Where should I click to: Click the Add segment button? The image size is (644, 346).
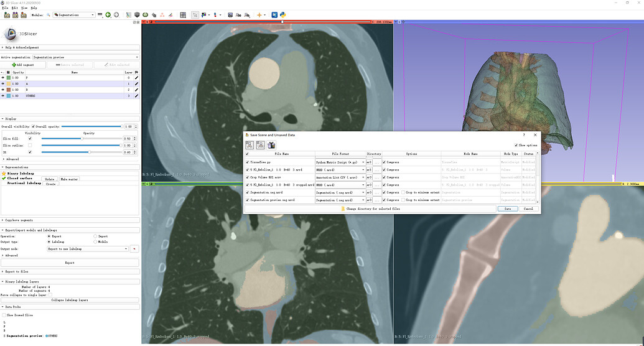coord(23,65)
